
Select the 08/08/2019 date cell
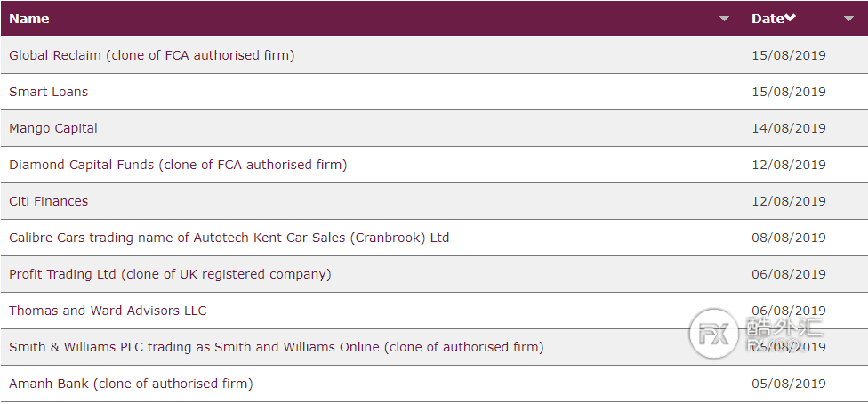coord(788,238)
